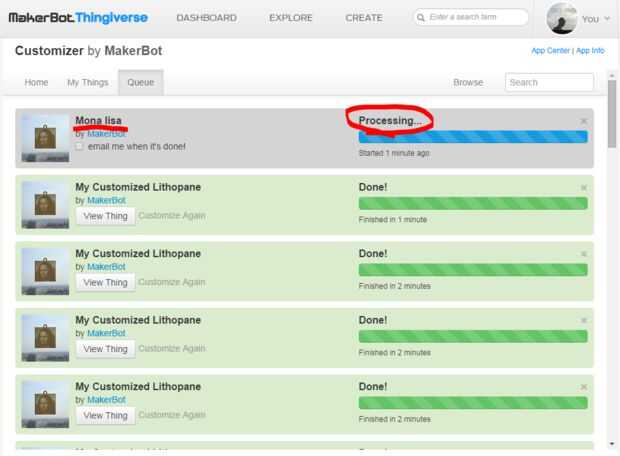Remove the Processing Mona lisa job

584,121
